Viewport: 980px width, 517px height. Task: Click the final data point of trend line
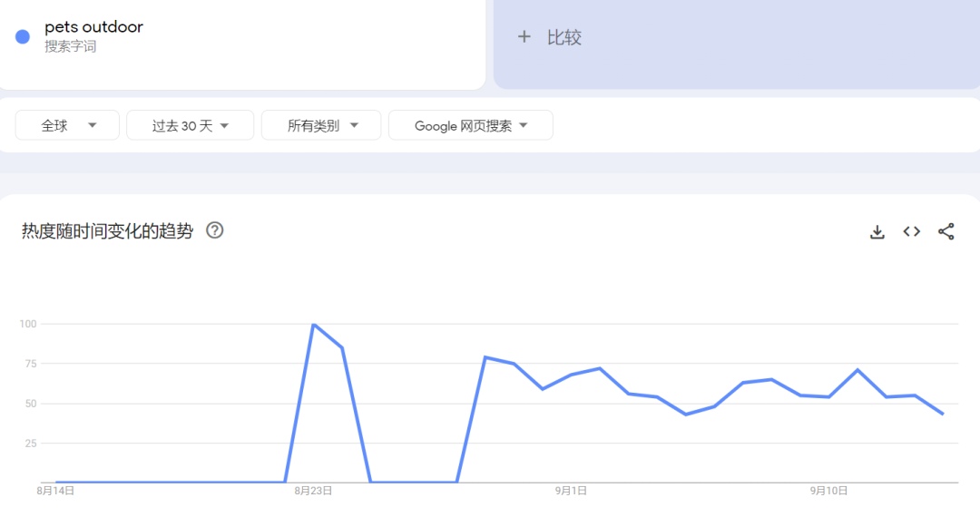(943, 414)
